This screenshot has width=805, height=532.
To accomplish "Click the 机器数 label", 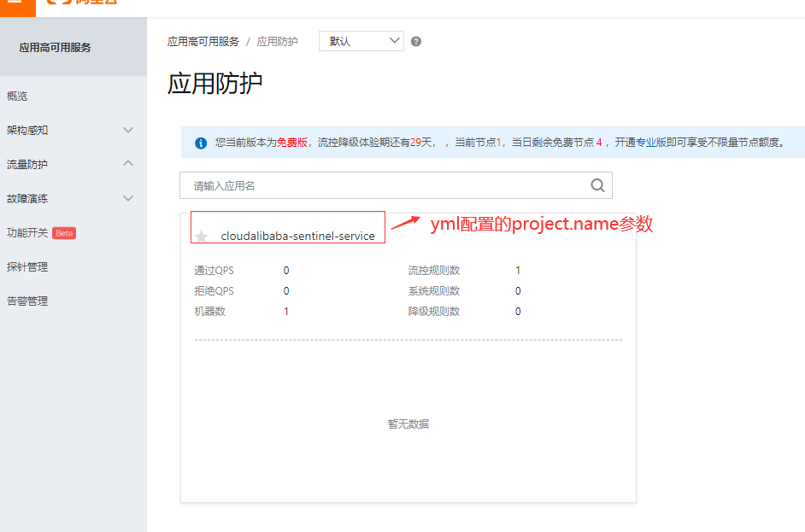I will 210,312.
